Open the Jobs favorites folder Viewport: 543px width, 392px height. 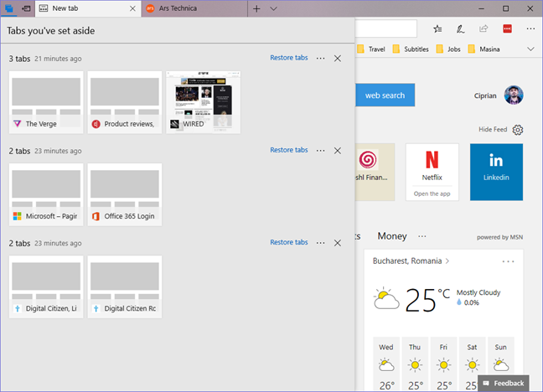(448, 49)
